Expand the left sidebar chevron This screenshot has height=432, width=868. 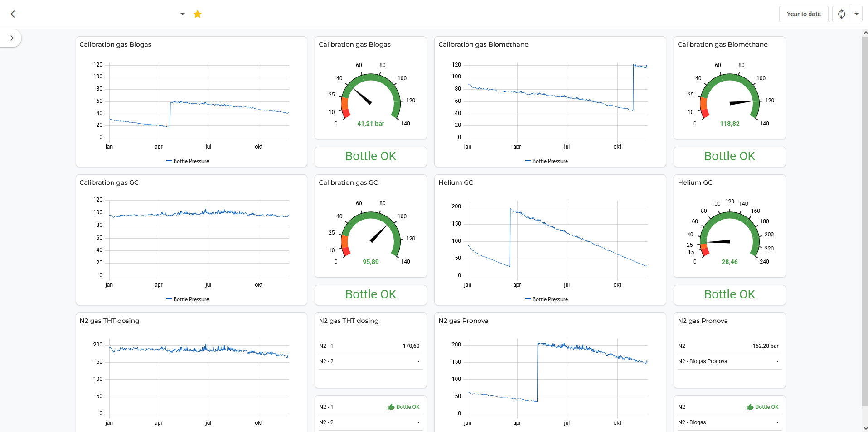[x=12, y=38]
